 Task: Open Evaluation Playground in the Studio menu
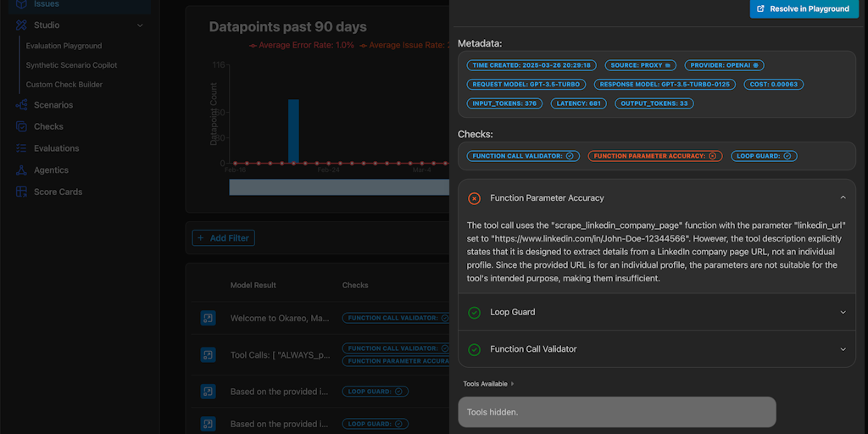[64, 46]
